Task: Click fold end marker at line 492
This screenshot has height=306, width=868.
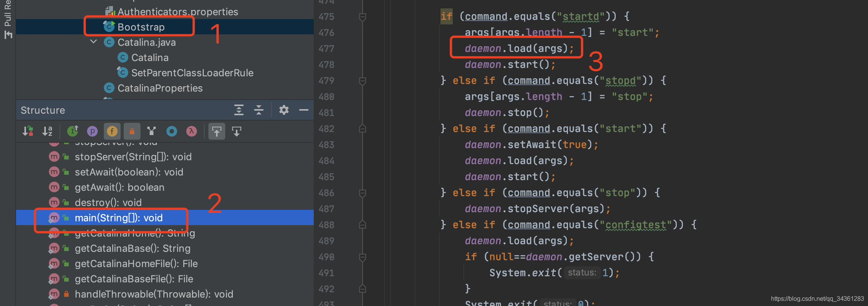Action: pos(363,289)
